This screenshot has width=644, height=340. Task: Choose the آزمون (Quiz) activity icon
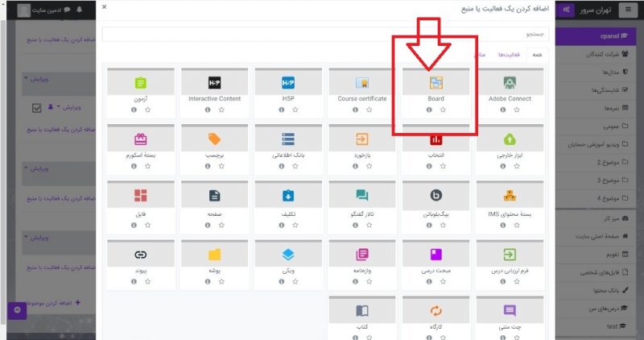pos(140,83)
